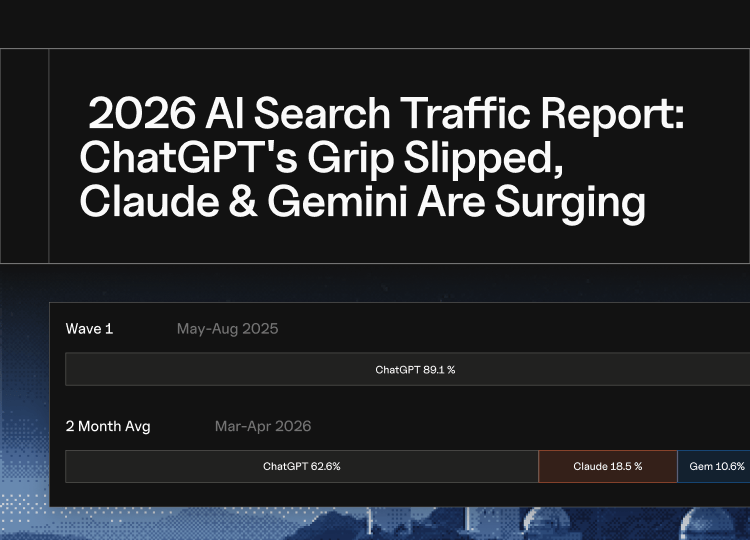The image size is (750, 540).
Task: Click the Claude 18.5 % bar segment
Action: 608,466
